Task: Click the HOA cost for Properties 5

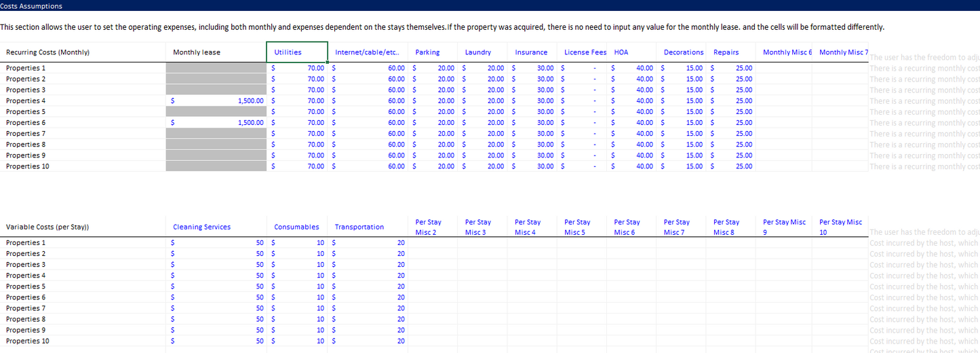Action: tap(631, 112)
